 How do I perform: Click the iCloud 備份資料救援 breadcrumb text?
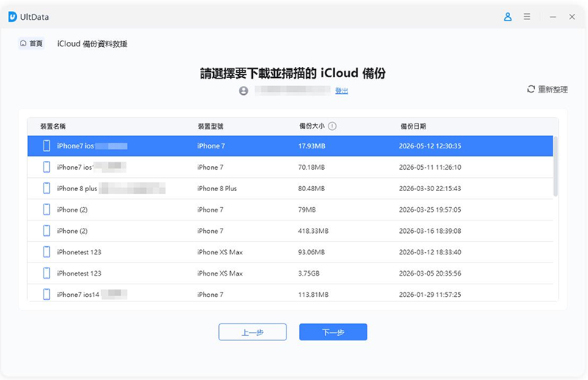[93, 44]
